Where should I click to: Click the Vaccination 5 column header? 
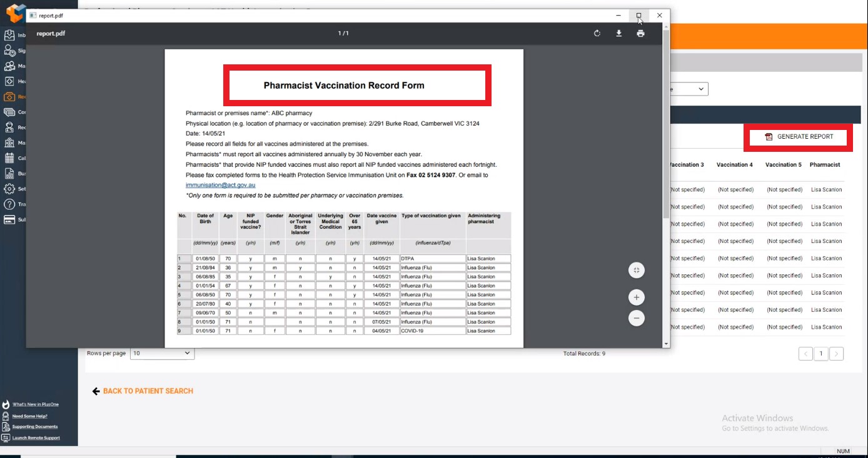pyautogui.click(x=784, y=165)
